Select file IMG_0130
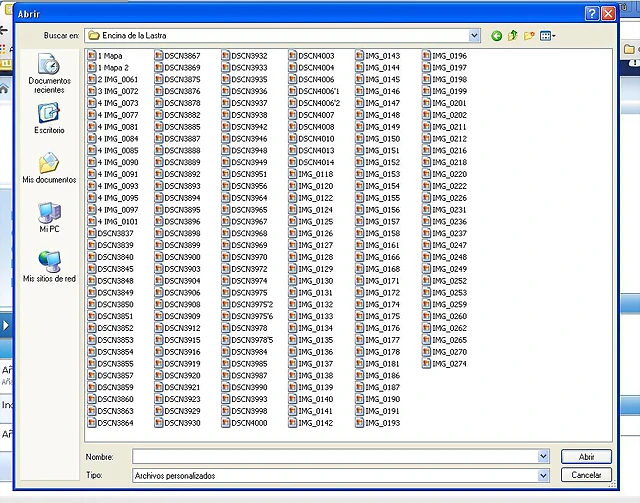This screenshot has height=503, width=640. point(311,280)
